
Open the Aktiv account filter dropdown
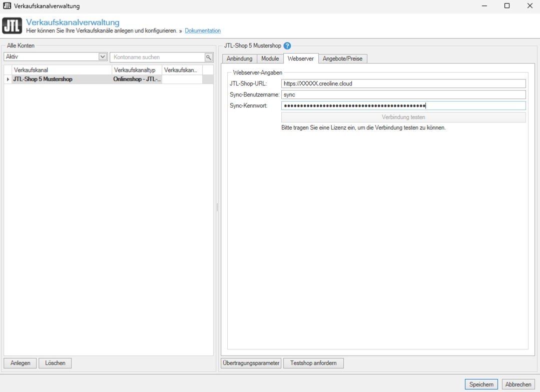click(102, 57)
